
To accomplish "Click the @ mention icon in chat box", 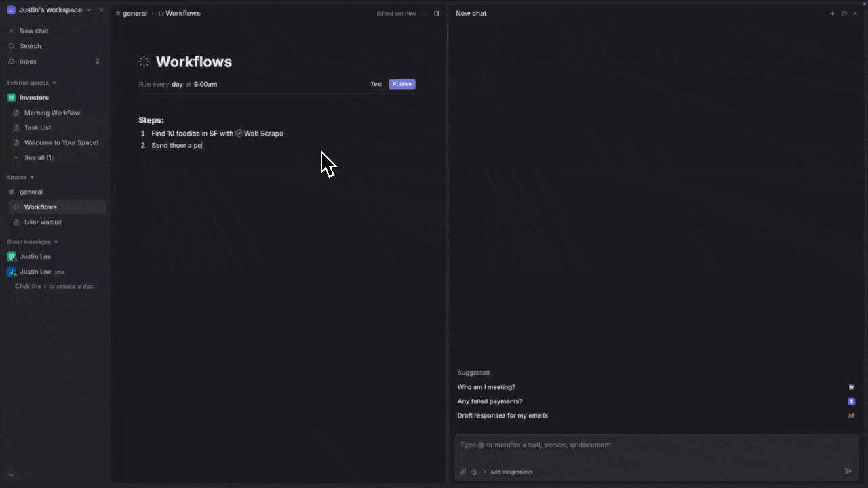I will click(474, 472).
